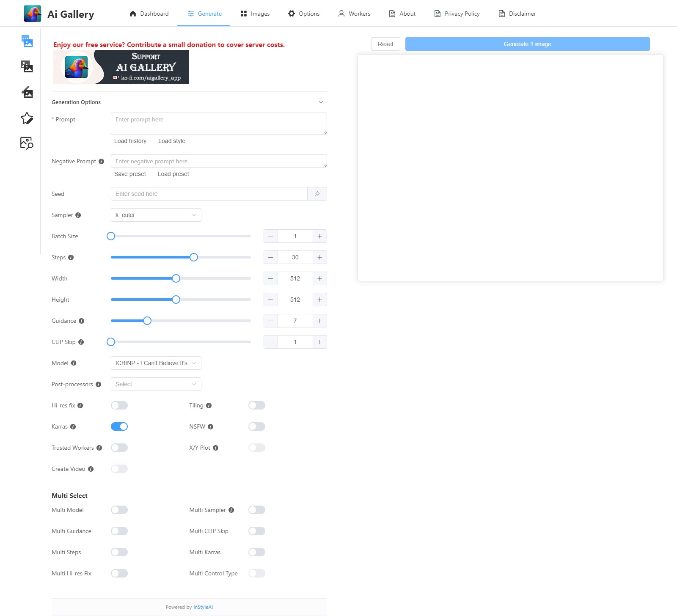This screenshot has width=677, height=616.
Task: Toggle the Multi Guidance switch
Action: point(119,531)
